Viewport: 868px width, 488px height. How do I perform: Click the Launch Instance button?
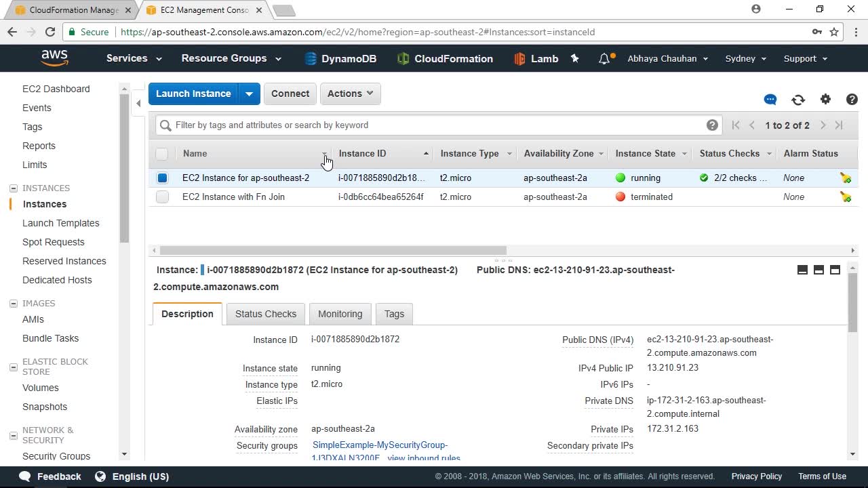(193, 94)
